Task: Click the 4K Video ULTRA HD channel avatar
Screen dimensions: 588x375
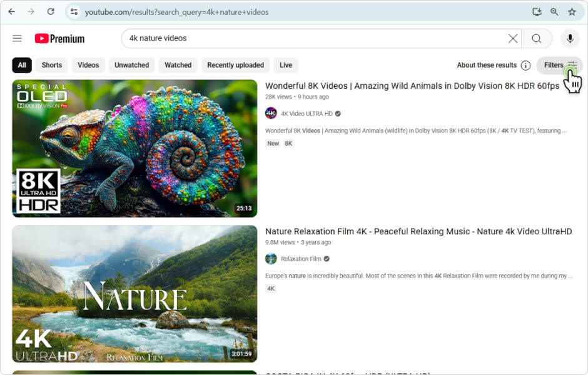Action: [x=271, y=113]
